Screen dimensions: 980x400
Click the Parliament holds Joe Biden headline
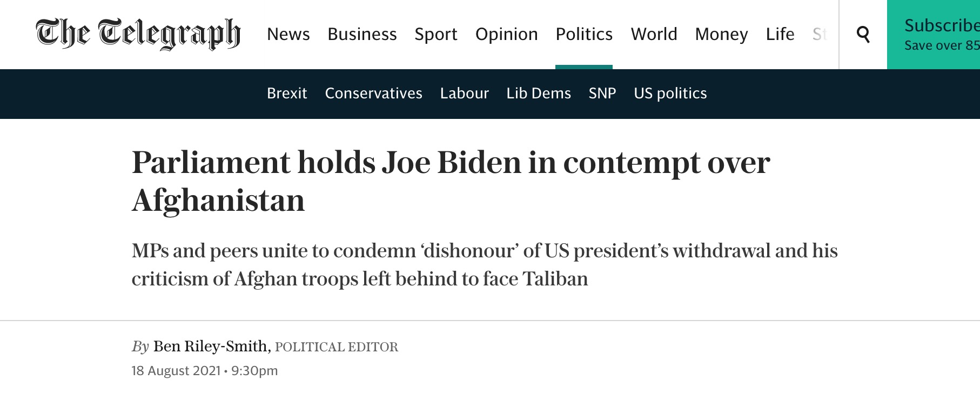click(451, 182)
